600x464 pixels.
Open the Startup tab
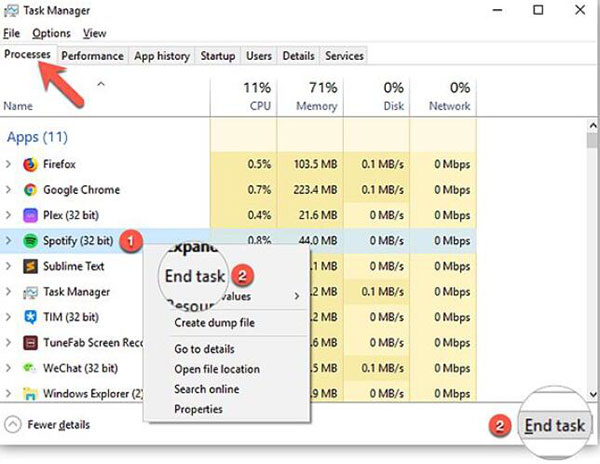click(x=217, y=56)
